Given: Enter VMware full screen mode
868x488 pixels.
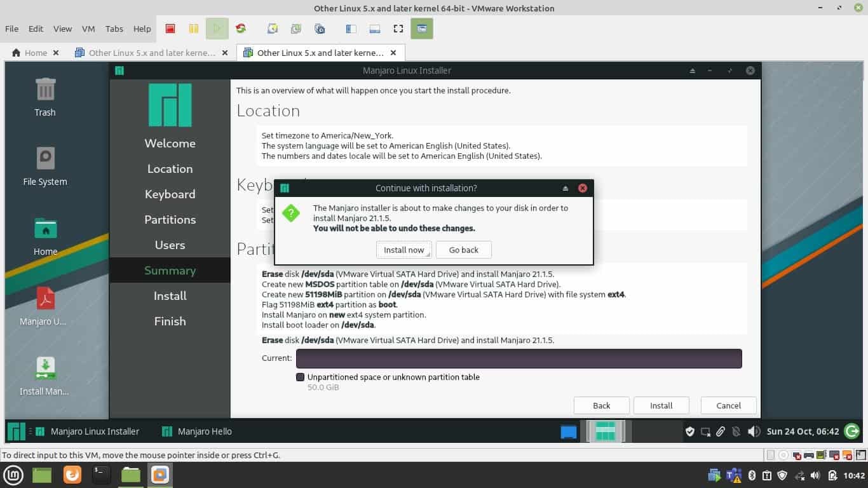Looking at the screenshot, I should (x=398, y=29).
